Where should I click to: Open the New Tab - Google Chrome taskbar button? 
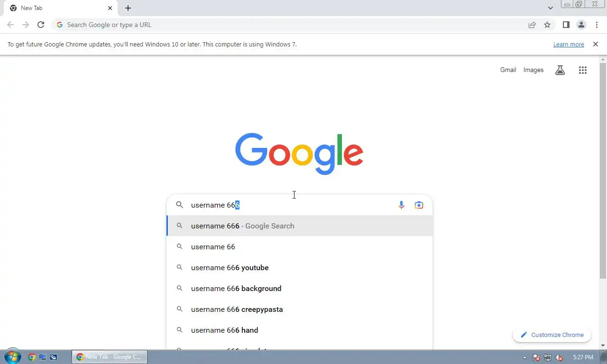click(110, 357)
